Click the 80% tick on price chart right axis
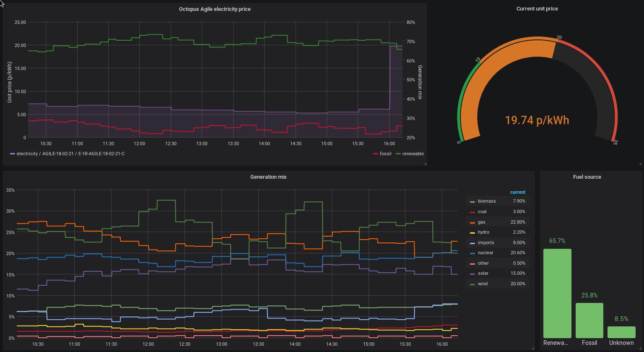 pyautogui.click(x=410, y=22)
